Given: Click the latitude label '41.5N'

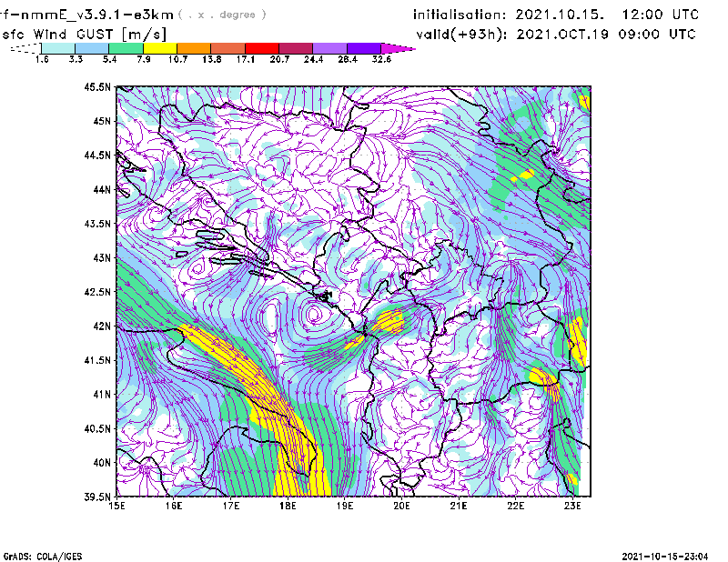Looking at the screenshot, I should click(97, 360).
